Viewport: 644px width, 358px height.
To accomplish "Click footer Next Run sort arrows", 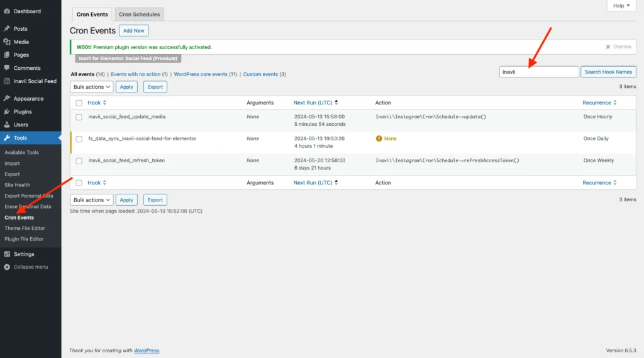I will click(336, 182).
